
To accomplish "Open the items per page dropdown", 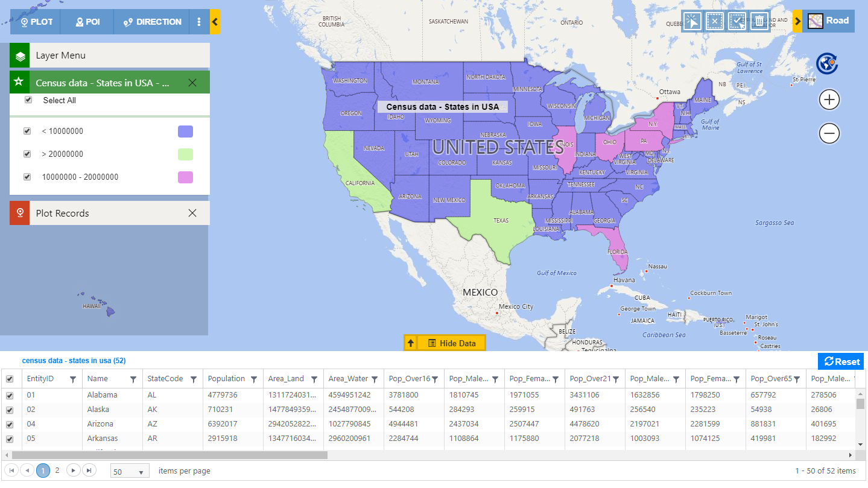I will tap(130, 472).
